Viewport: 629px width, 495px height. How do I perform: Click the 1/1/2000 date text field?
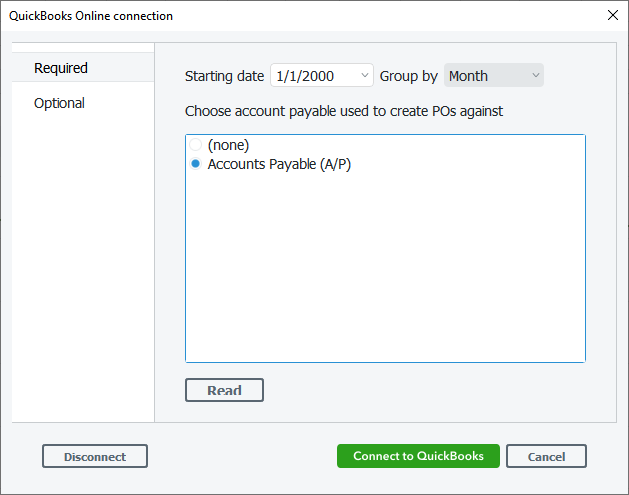click(312, 76)
